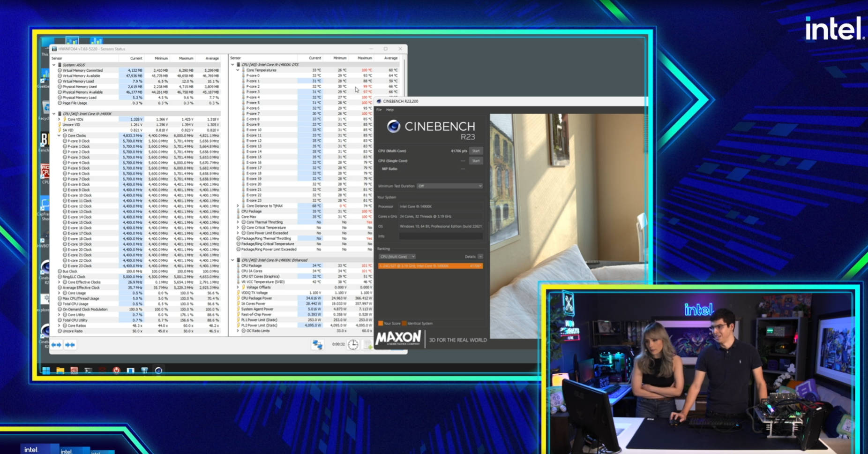Expand the Voltage Offsets node

point(238,288)
